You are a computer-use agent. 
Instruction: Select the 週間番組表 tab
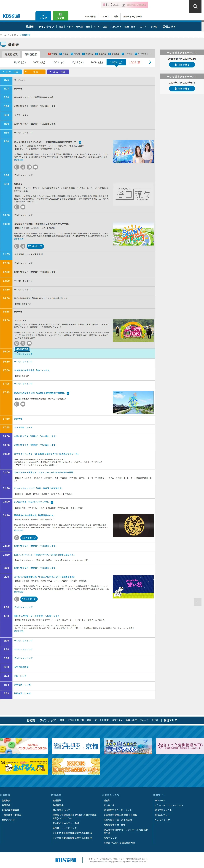coord(11,54)
